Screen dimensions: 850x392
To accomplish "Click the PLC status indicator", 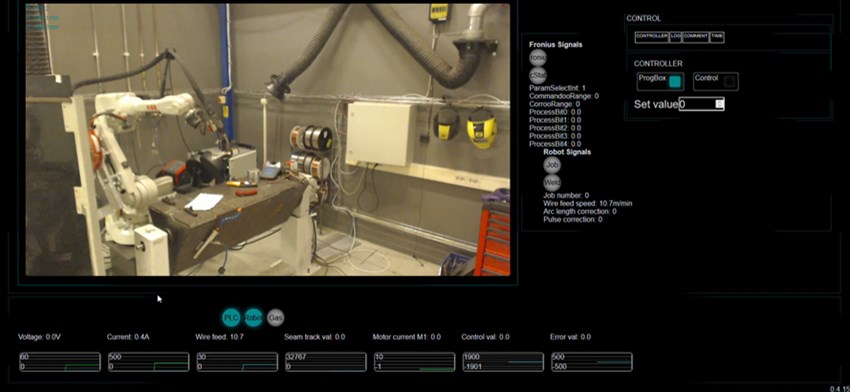I will [231, 318].
